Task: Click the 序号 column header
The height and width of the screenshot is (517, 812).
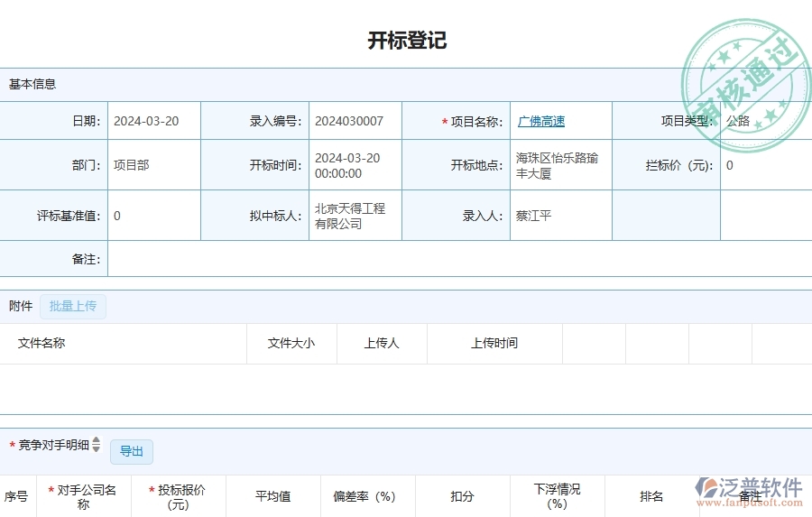Action: pos(16,496)
